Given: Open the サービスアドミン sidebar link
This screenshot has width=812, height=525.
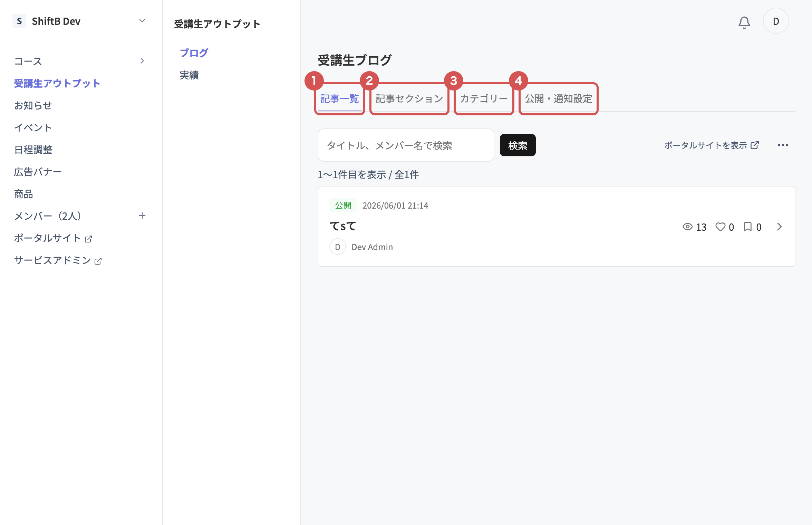Looking at the screenshot, I should [x=58, y=260].
